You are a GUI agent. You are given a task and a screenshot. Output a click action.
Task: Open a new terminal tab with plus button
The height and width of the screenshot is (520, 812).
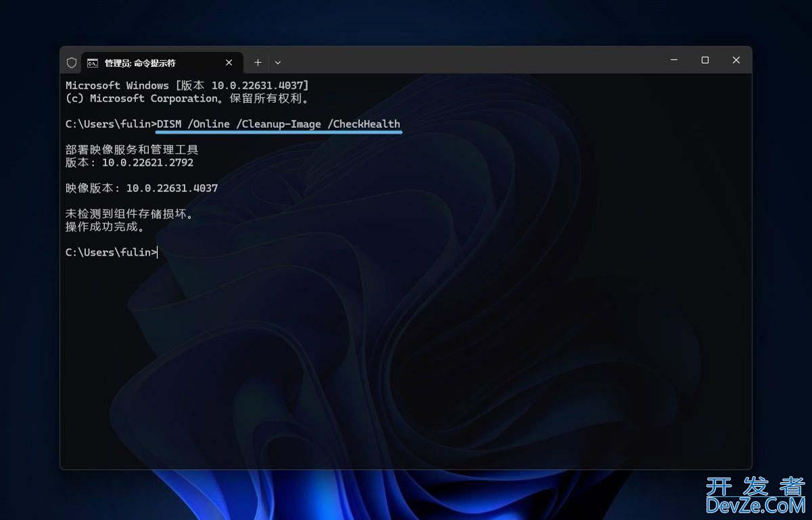click(x=258, y=62)
